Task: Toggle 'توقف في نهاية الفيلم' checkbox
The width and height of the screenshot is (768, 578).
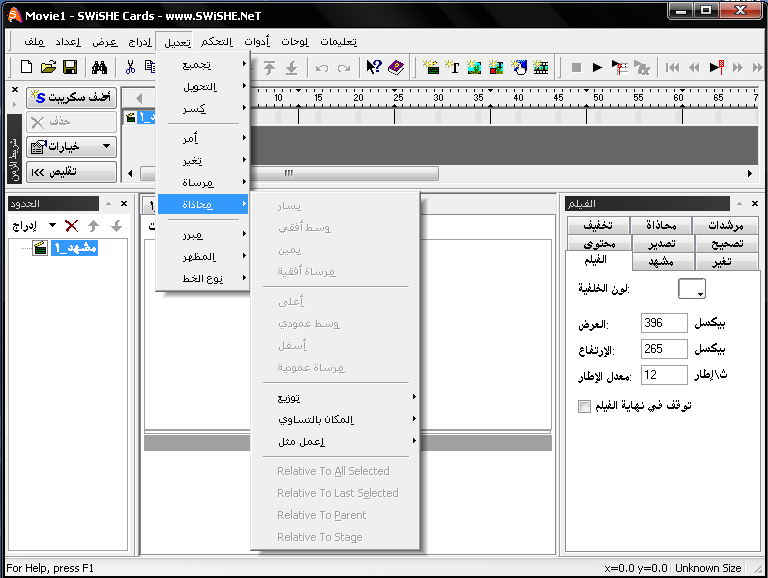Action: pos(584,406)
